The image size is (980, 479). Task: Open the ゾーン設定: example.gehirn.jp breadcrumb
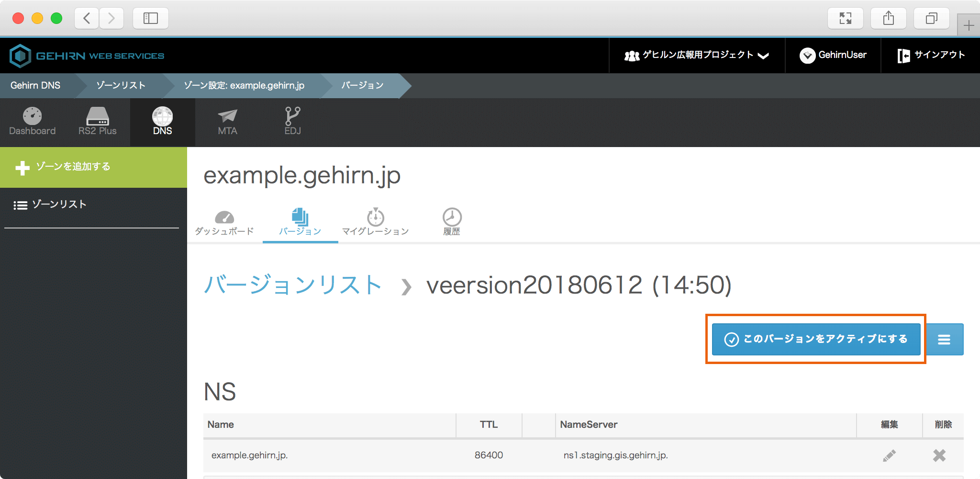(244, 86)
